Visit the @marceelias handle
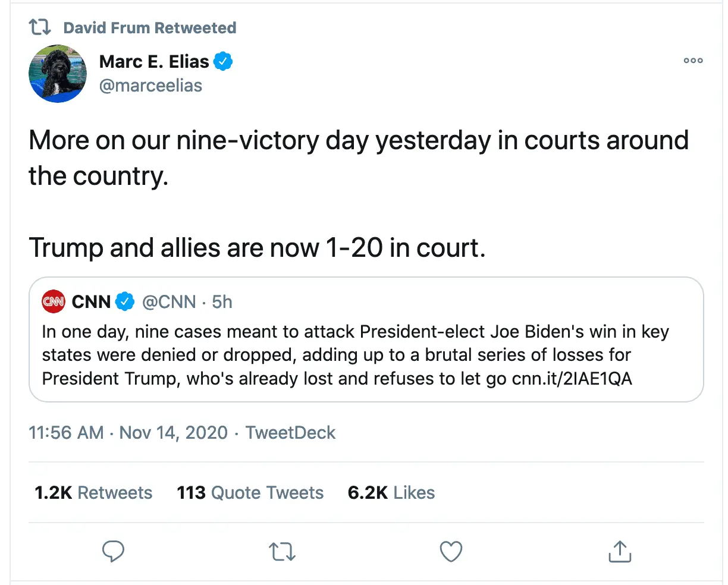Screen dimensions: 728x585 (150, 86)
